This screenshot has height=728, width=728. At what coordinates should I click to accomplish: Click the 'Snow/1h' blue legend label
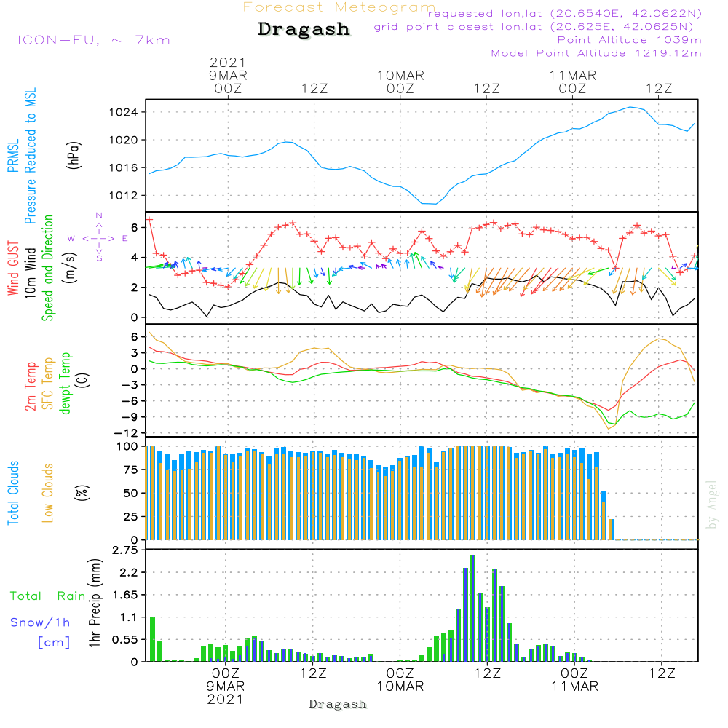pyautogui.click(x=40, y=622)
